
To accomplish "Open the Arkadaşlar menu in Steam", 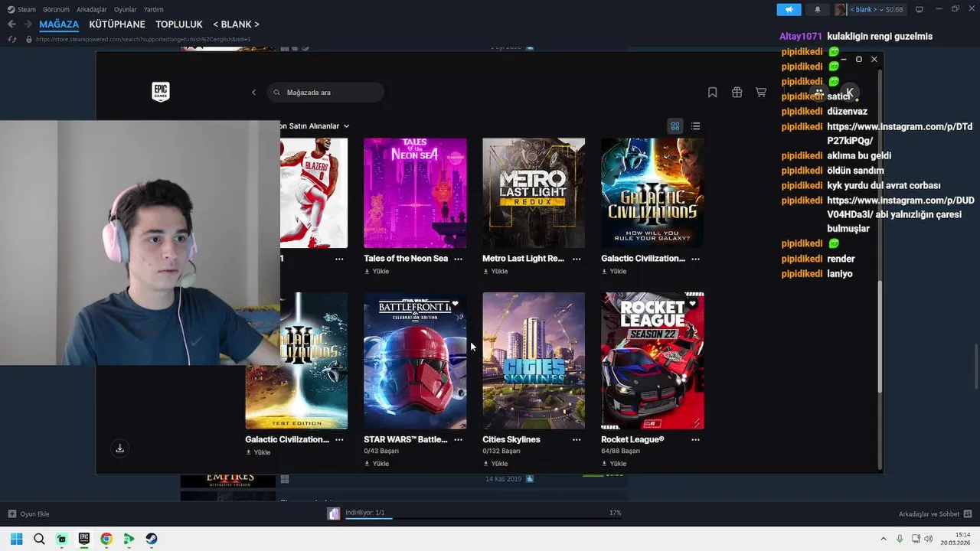I will (x=92, y=9).
